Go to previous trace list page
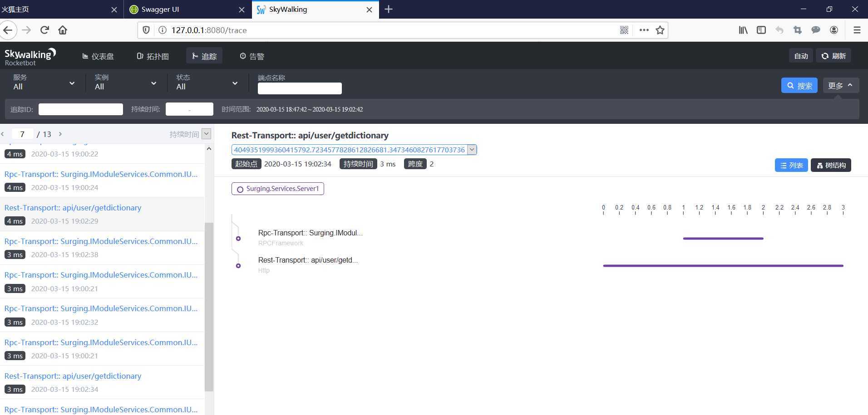 pos(3,134)
